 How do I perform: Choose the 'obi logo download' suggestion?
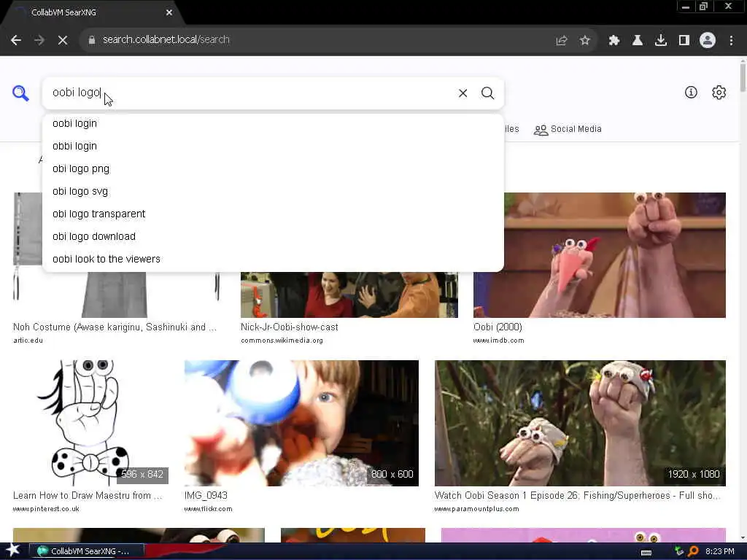(x=273, y=237)
